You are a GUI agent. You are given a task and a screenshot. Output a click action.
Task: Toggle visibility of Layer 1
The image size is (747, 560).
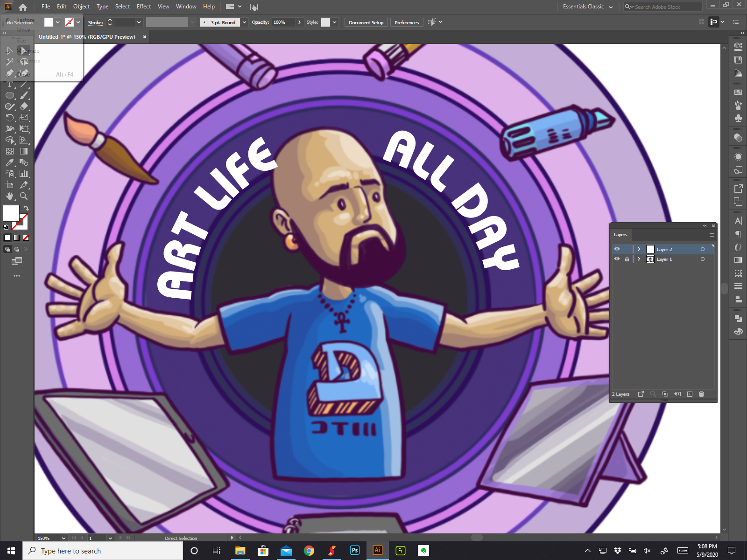click(x=617, y=259)
